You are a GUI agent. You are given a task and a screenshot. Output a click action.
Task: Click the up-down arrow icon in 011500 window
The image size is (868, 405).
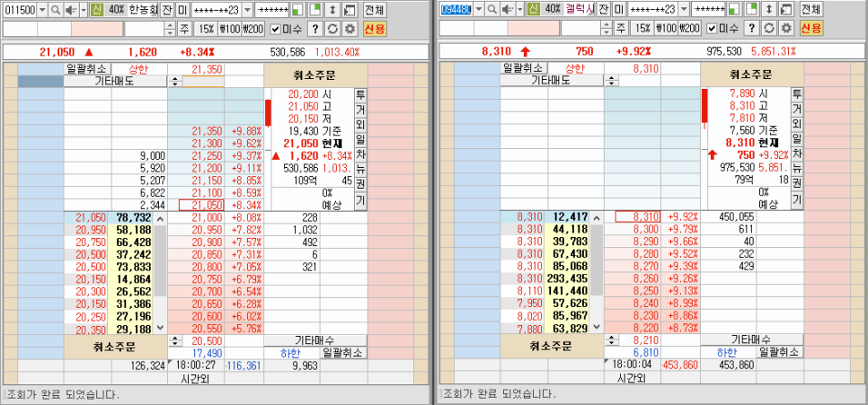coord(332,9)
